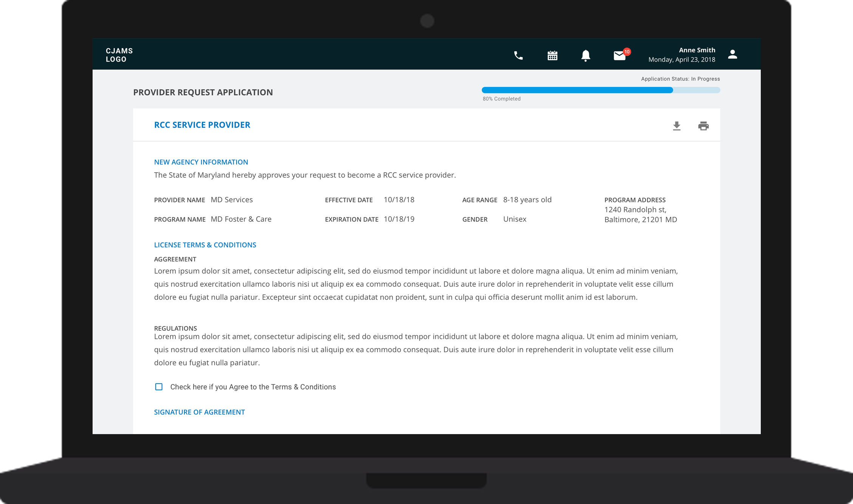This screenshot has width=853, height=504.
Task: Click the gender value Unisex
Action: 514,219
